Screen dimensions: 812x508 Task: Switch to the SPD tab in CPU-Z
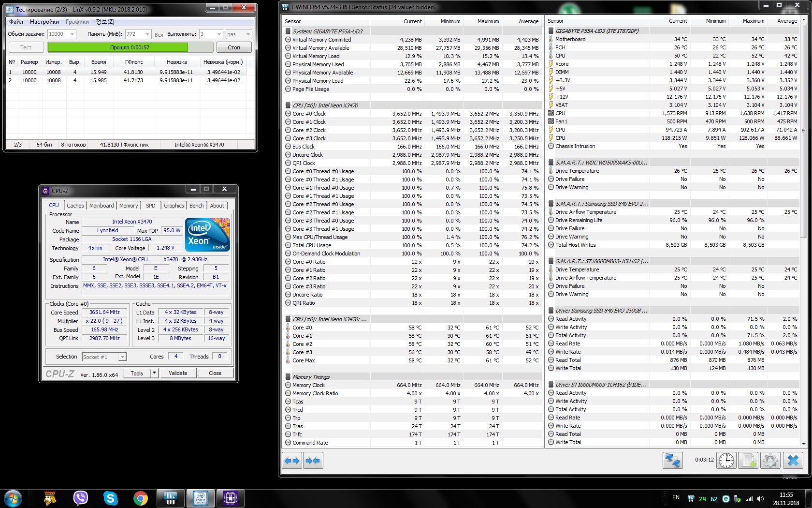pos(151,206)
